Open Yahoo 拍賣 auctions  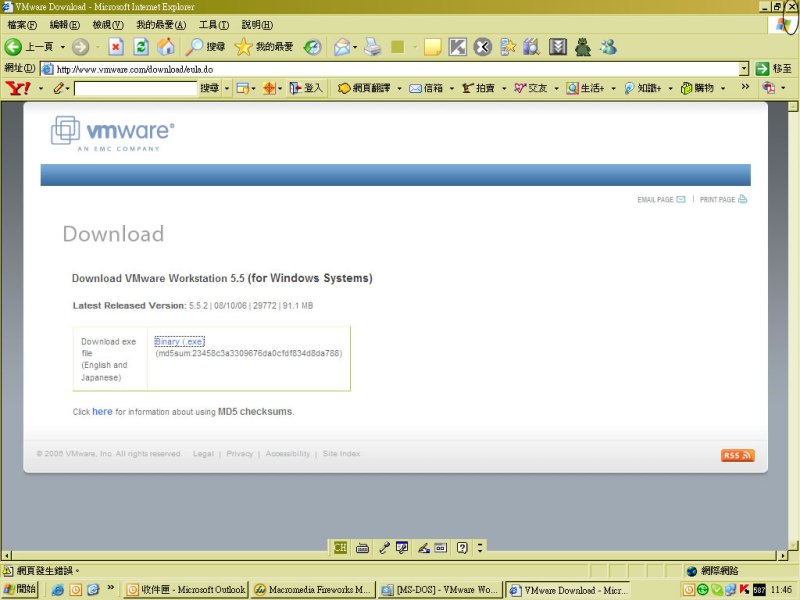tap(479, 88)
